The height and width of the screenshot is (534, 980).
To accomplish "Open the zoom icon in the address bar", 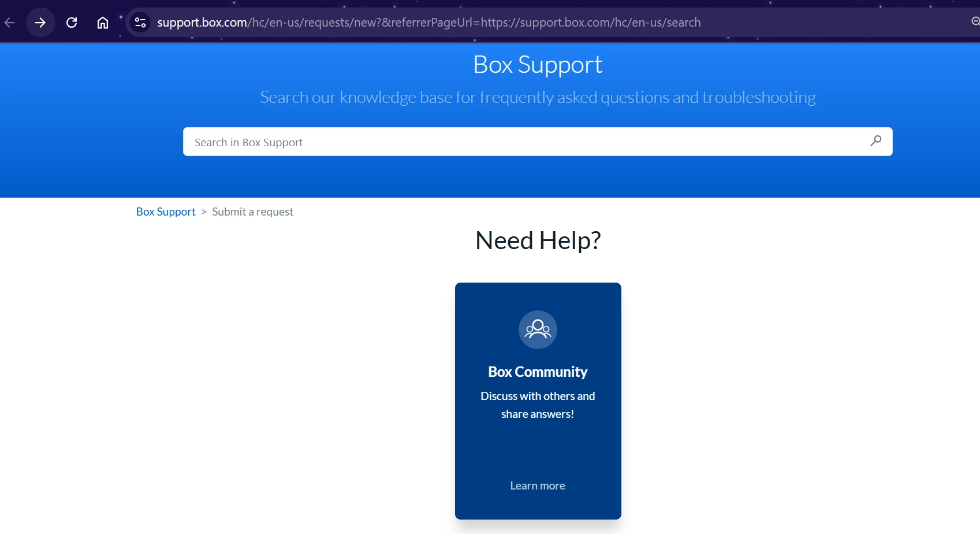I will pos(975,22).
